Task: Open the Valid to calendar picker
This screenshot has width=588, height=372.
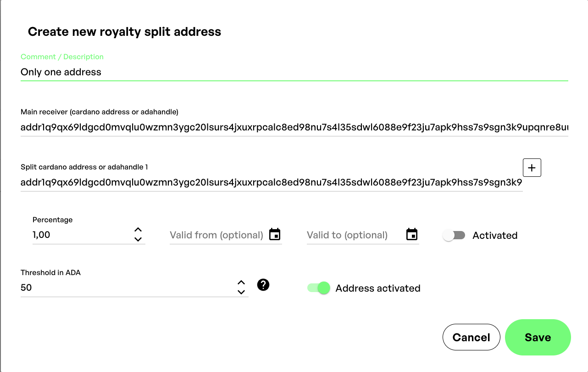Action: 412,234
